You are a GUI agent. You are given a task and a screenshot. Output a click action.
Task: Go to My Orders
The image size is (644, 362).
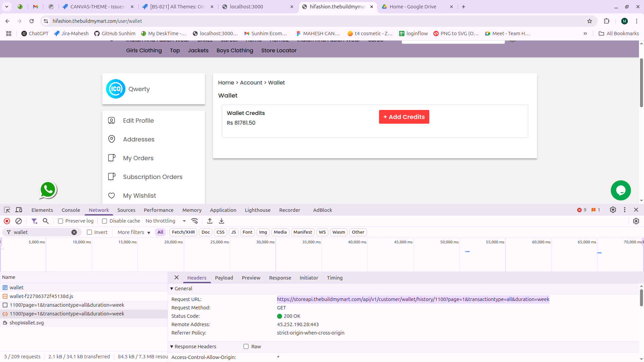tap(138, 158)
